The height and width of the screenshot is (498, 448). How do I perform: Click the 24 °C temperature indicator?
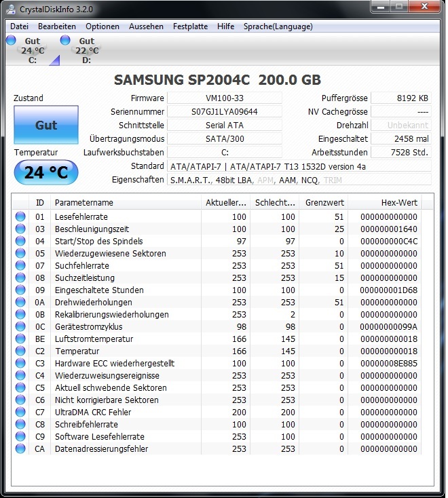click(46, 172)
